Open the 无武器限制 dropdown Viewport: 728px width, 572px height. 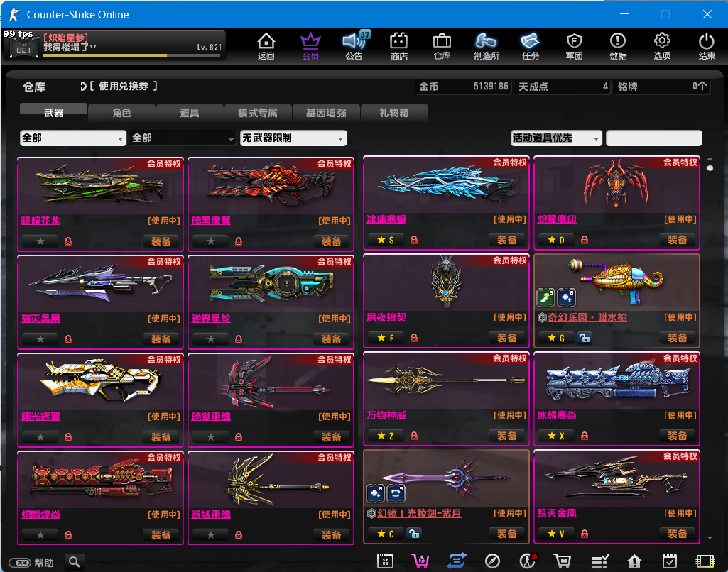point(293,138)
